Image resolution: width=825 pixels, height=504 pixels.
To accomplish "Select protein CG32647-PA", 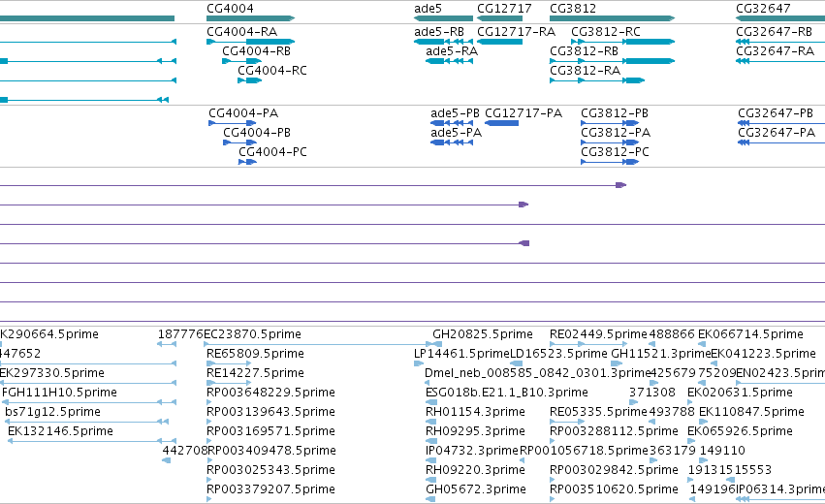I will (777, 133).
